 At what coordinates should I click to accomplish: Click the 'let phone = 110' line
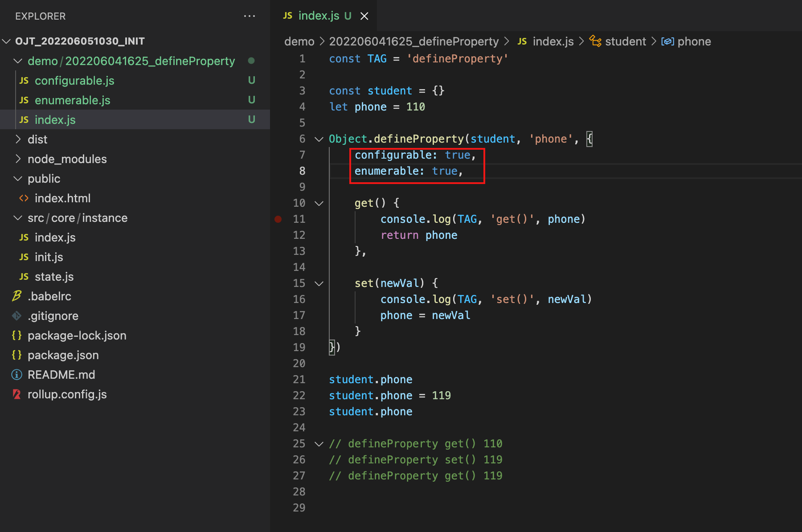click(377, 107)
